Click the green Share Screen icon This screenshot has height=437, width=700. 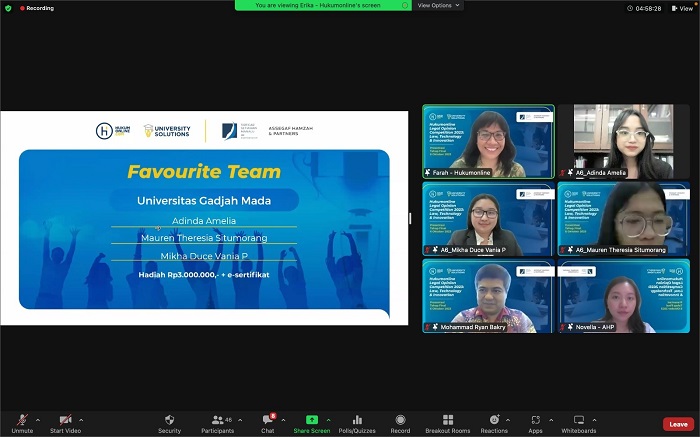pyautogui.click(x=312, y=420)
